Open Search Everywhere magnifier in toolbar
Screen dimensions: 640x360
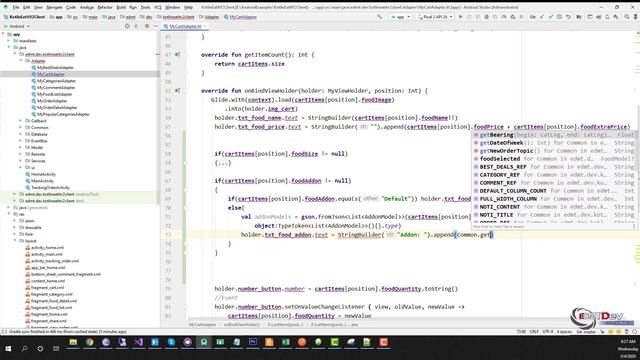coord(627,17)
